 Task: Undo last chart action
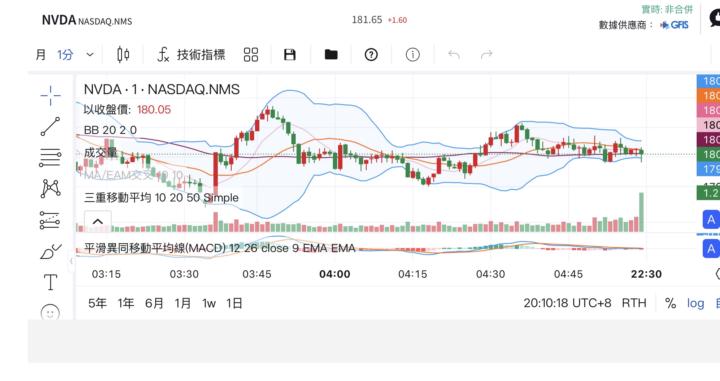pos(454,55)
